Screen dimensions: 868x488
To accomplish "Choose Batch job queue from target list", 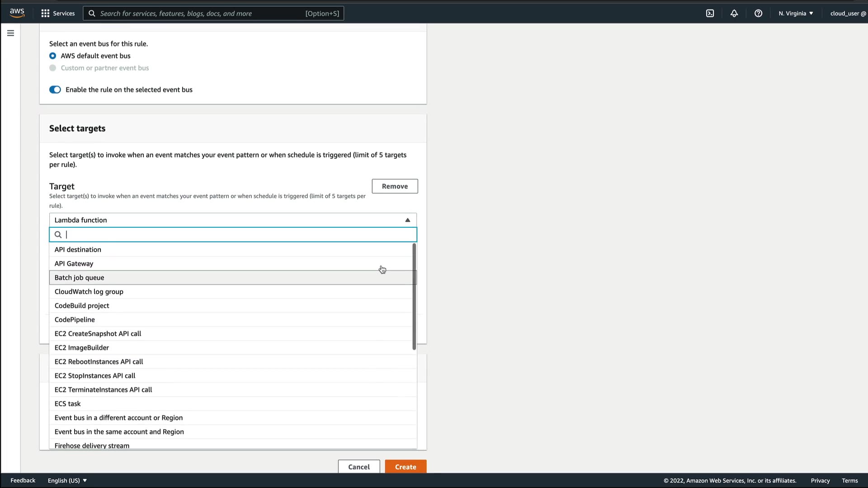I will click(80, 278).
